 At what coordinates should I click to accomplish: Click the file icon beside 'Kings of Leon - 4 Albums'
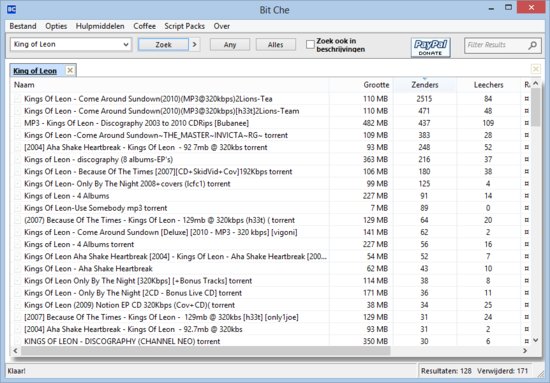[18, 196]
